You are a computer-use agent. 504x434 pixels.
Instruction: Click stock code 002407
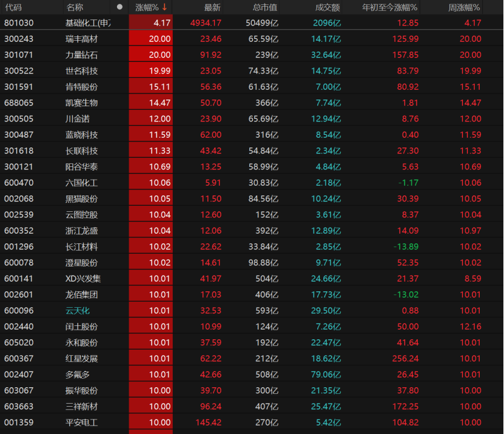(x=19, y=375)
